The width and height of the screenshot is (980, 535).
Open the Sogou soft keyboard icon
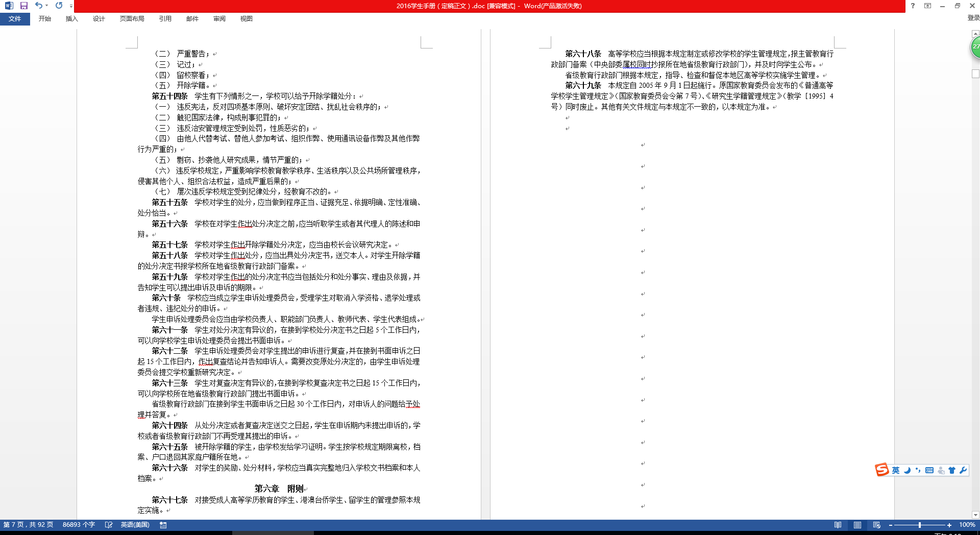pos(929,470)
